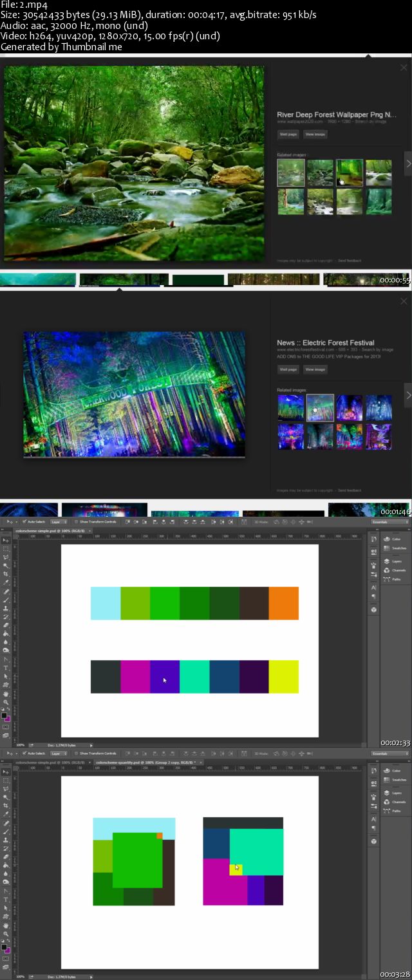Toggle Show Transform Controls in color strips frame

point(76,521)
